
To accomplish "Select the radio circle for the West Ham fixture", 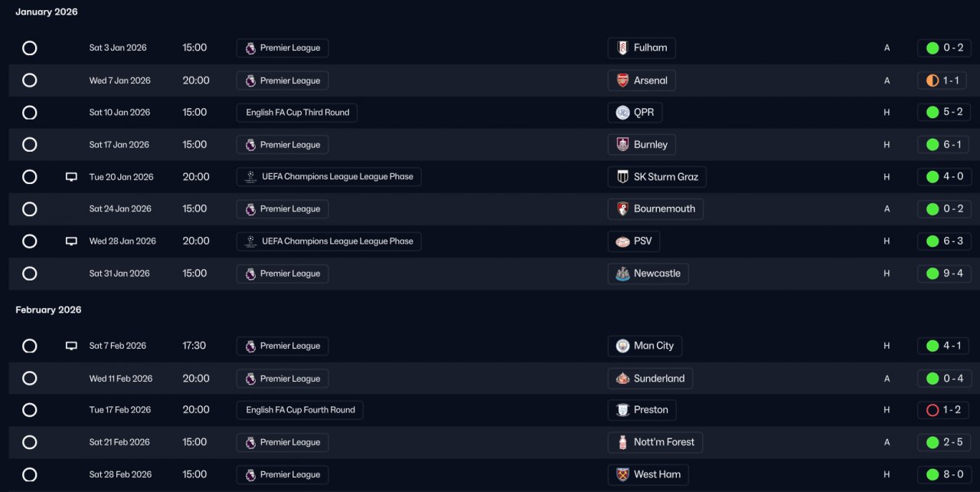I will [x=29, y=474].
